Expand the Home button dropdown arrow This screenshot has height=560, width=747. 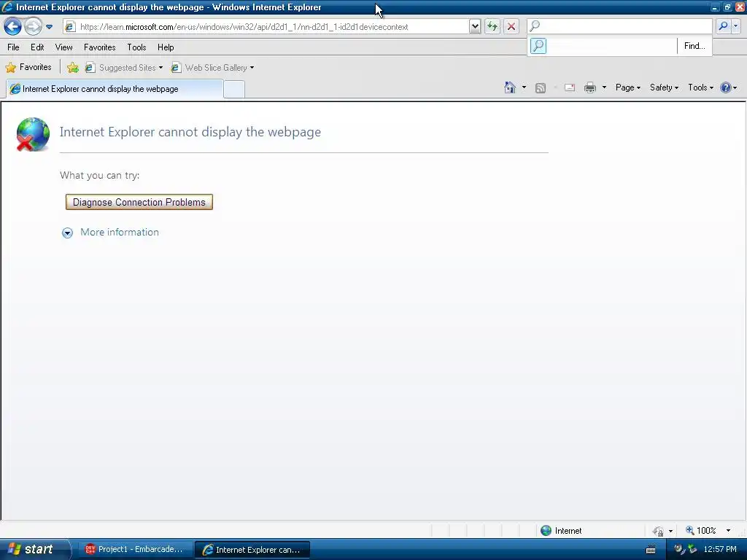524,87
